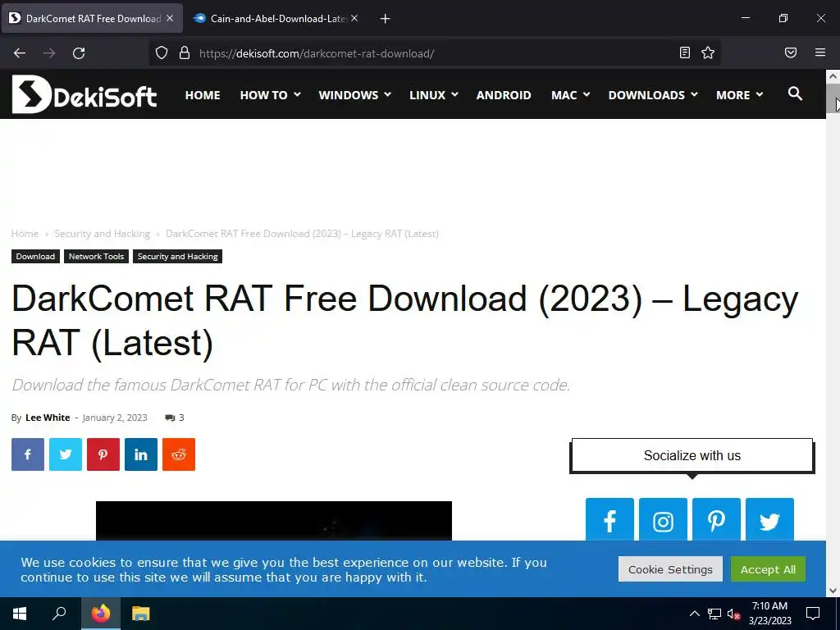Share the article on Pinterest
This screenshot has width=840, height=630.
click(x=103, y=454)
